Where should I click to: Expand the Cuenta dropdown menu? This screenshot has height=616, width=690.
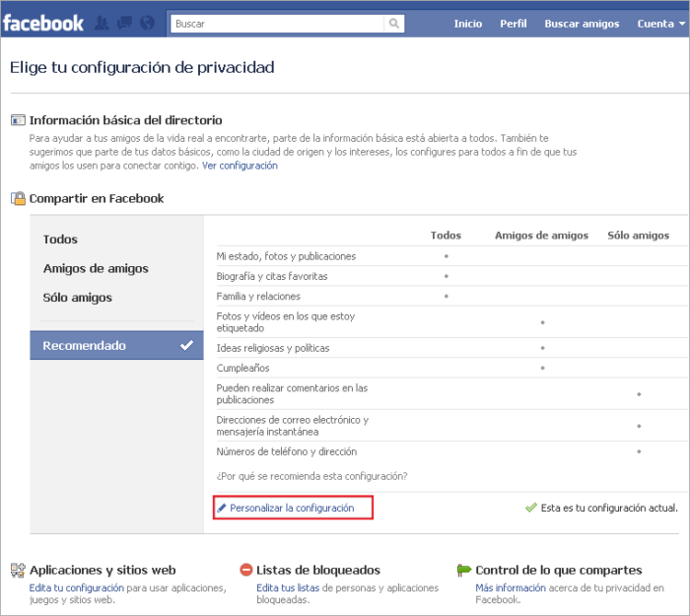[x=661, y=24]
